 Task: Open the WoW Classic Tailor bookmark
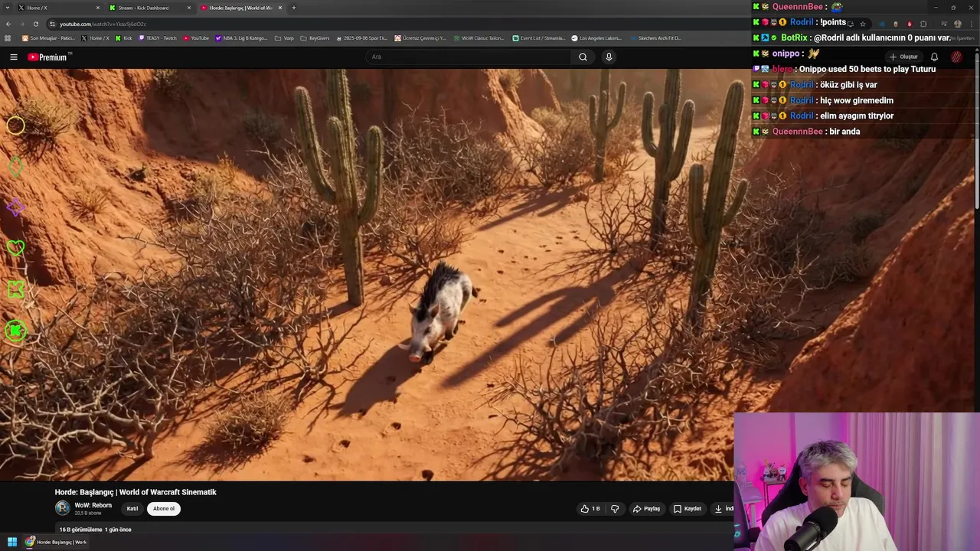(x=479, y=37)
